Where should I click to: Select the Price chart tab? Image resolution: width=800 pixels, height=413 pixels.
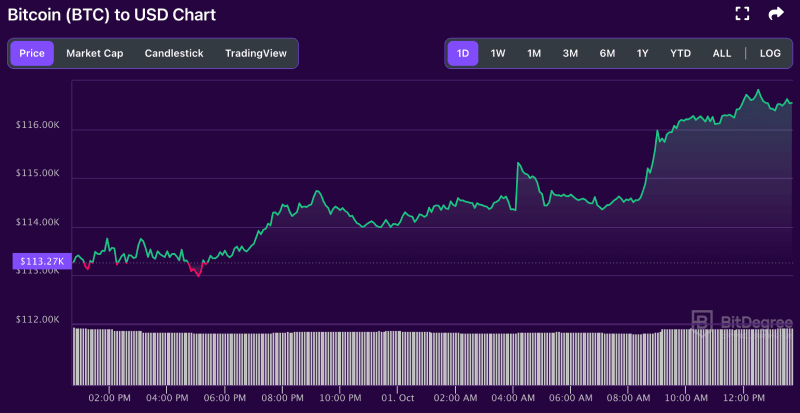click(x=32, y=53)
